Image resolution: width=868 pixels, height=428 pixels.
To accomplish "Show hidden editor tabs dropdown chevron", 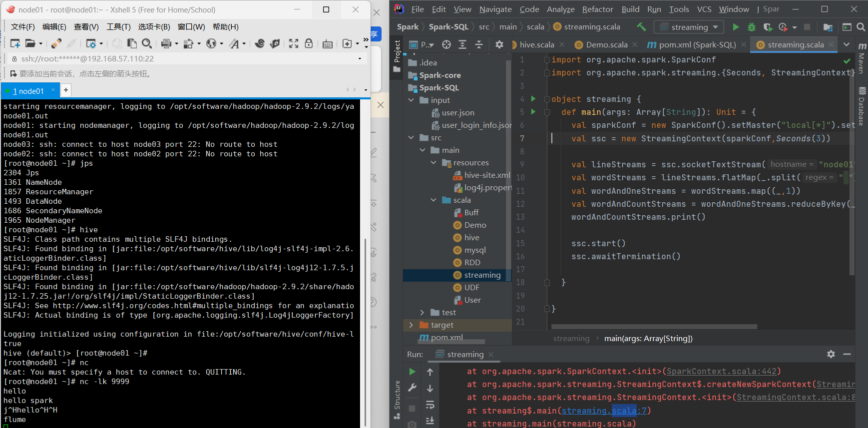I will point(847,44).
